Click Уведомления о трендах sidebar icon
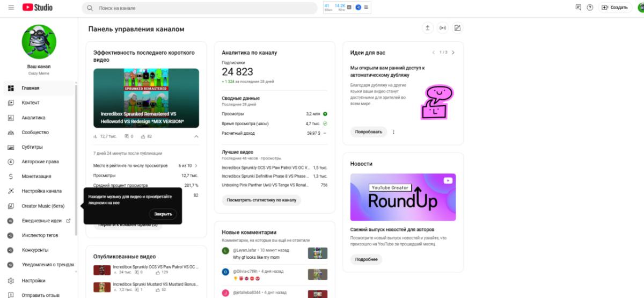 pyautogui.click(x=11, y=265)
